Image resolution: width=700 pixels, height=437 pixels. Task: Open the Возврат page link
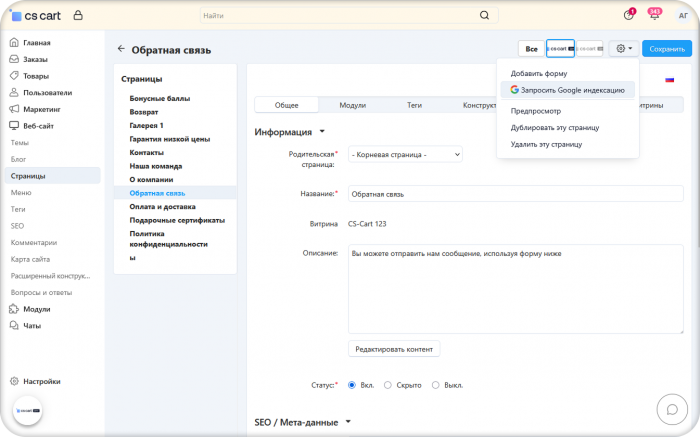tap(144, 112)
